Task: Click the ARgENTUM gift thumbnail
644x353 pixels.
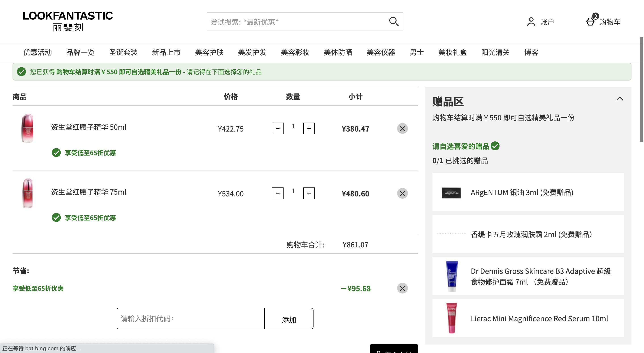Action: point(451,193)
